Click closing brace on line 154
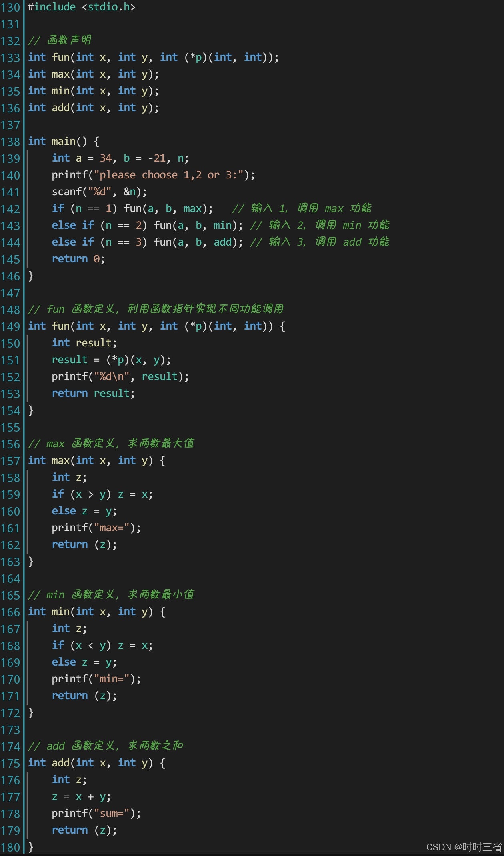504x856 pixels. pyautogui.click(x=31, y=410)
